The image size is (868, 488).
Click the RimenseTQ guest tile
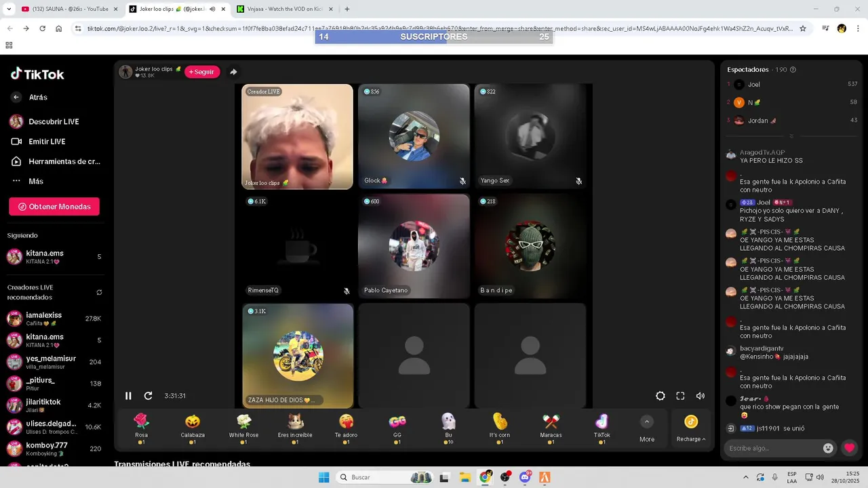(298, 246)
